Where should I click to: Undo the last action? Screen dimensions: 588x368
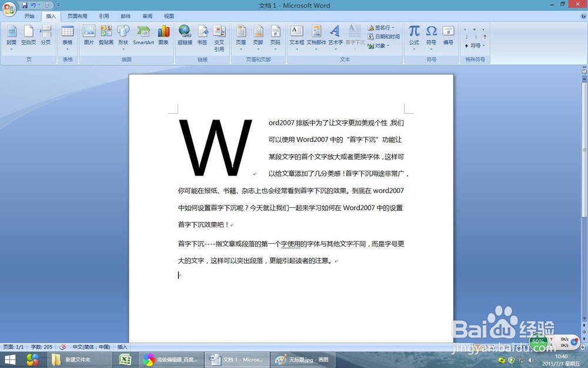point(34,5)
